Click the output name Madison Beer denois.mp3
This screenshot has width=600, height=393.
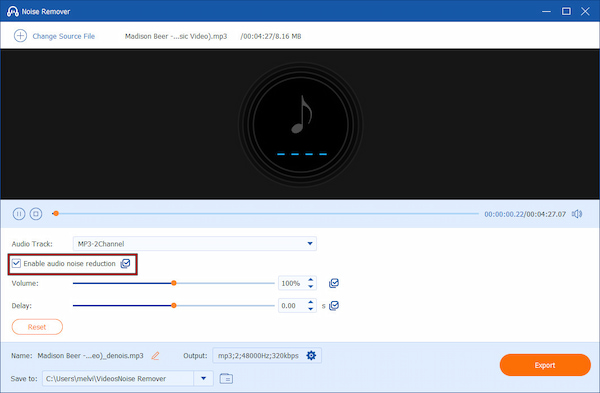click(x=90, y=355)
